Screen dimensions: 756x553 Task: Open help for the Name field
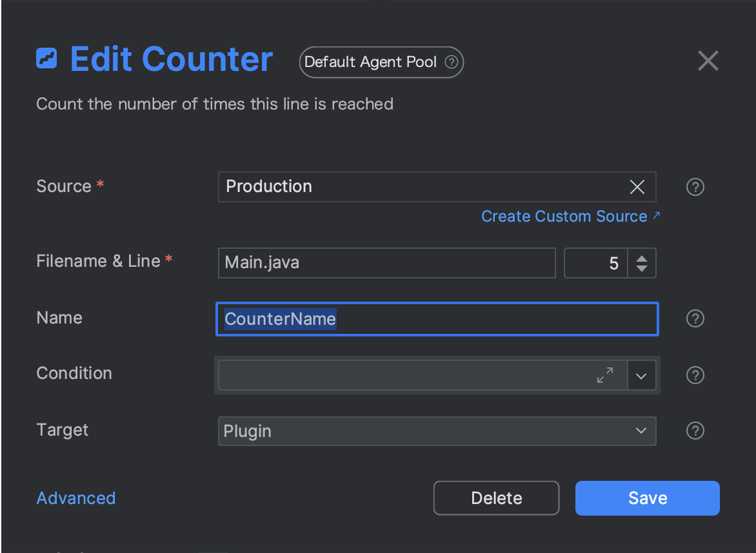695,318
